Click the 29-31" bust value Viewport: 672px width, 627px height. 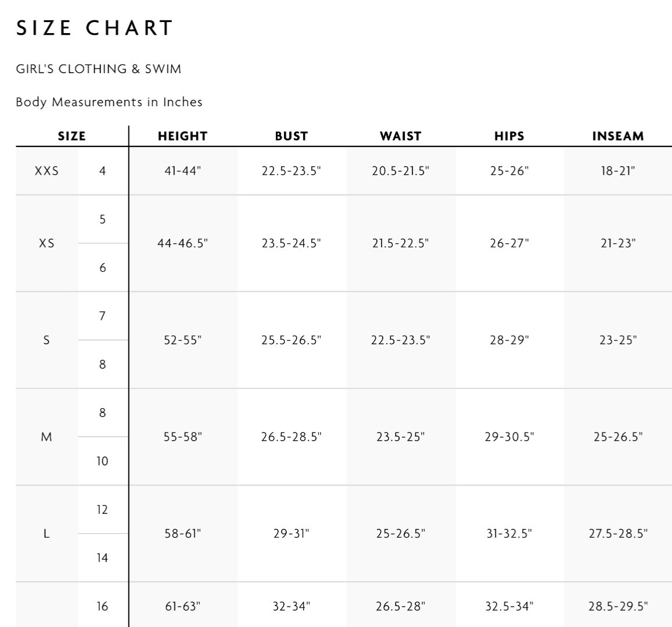291,534
